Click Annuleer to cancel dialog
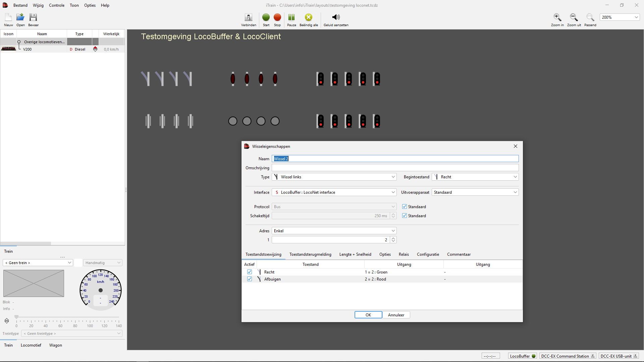Screen dimensions: 644x362 [x=396, y=315]
